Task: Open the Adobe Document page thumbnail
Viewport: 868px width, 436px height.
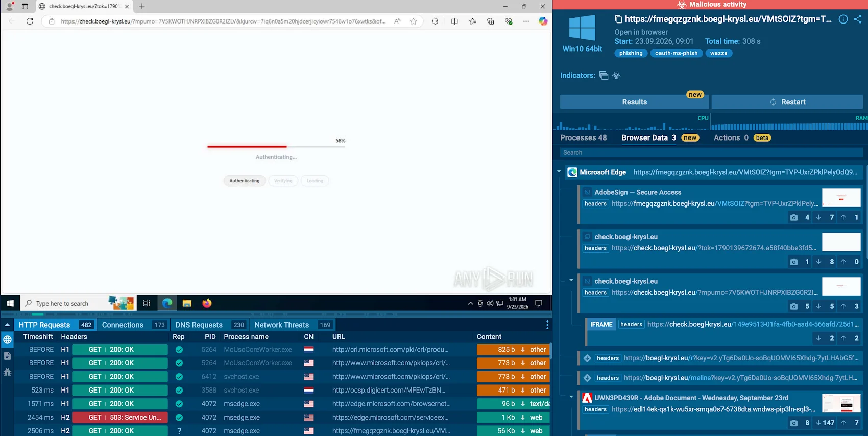Action: (x=841, y=403)
